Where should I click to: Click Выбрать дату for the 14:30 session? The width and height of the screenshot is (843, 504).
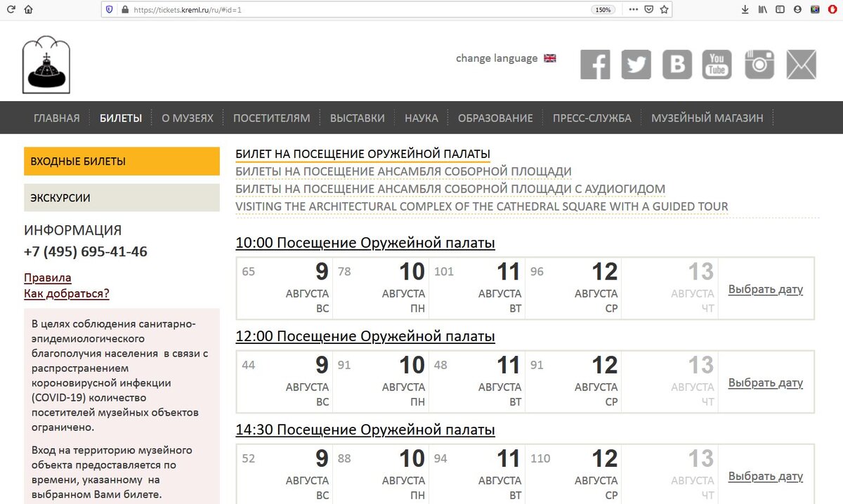(766, 476)
